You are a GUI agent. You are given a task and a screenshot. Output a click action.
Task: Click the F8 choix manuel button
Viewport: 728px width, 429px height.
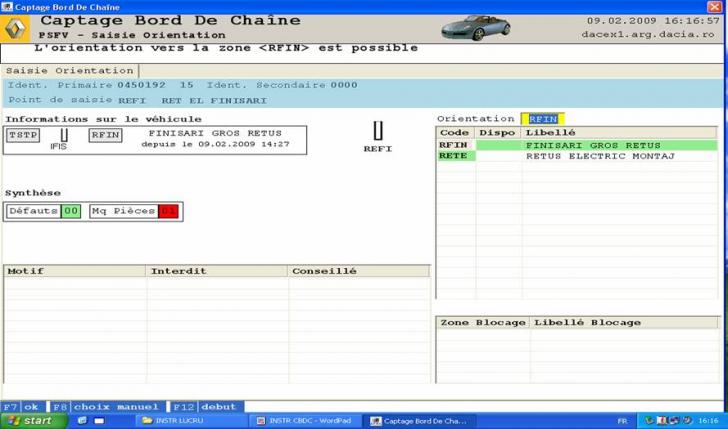coord(106,407)
